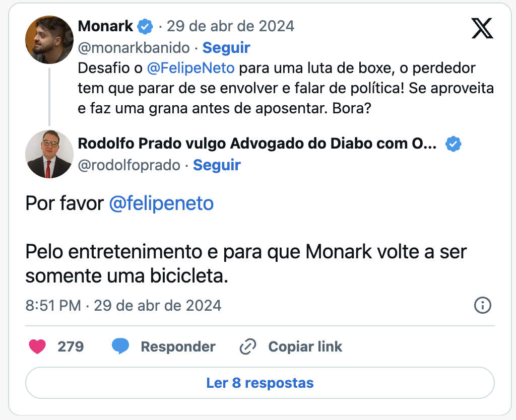Open Rodolfo Prado's profile picture

(49, 154)
